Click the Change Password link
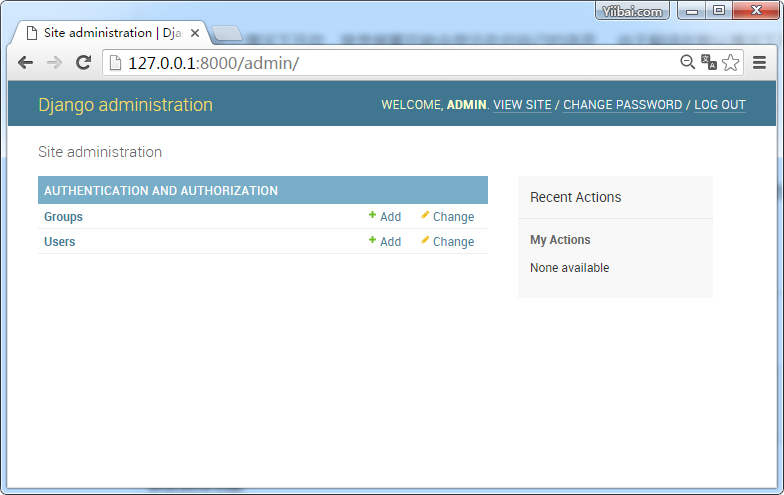Screen dimensions: 784x495 pos(622,105)
